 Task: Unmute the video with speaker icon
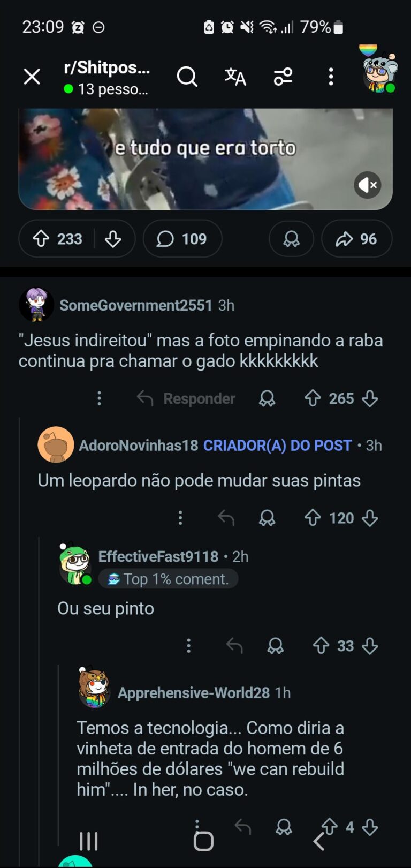[x=367, y=185]
